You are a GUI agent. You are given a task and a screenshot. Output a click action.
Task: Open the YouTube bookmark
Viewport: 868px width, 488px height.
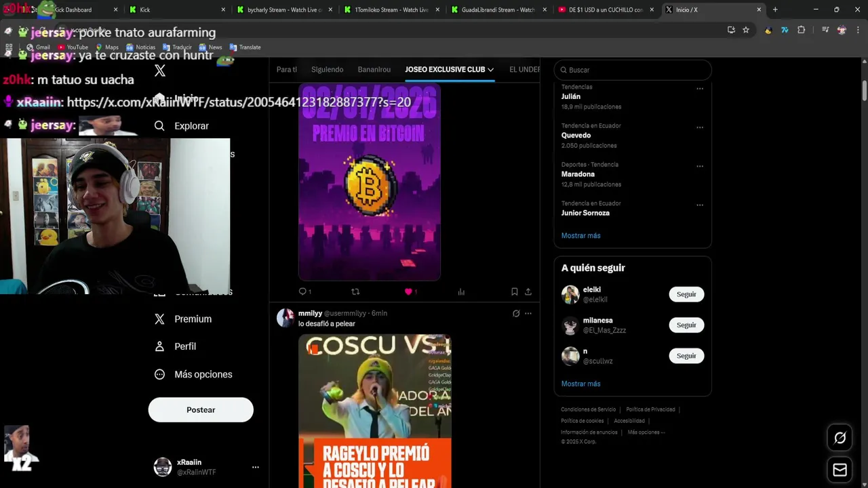pyautogui.click(x=73, y=47)
